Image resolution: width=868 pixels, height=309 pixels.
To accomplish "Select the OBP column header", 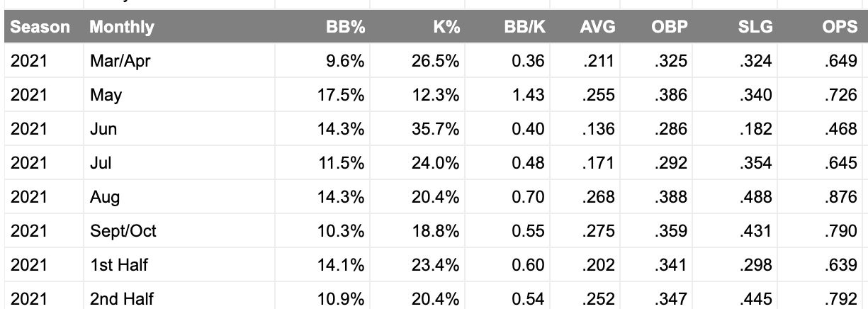I will click(669, 28).
